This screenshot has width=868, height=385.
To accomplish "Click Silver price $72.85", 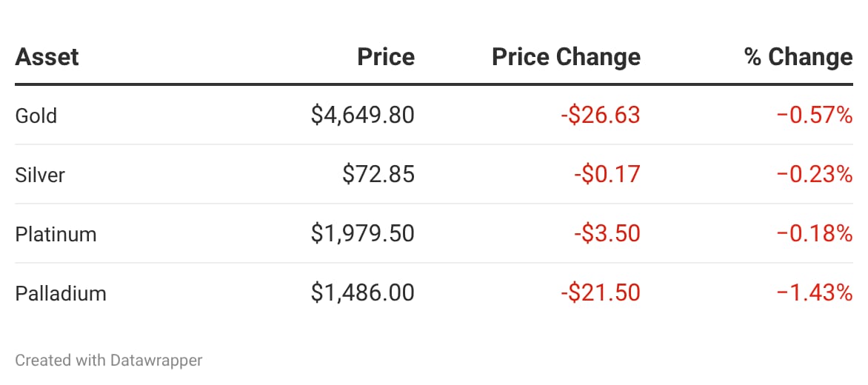I will pyautogui.click(x=378, y=175).
